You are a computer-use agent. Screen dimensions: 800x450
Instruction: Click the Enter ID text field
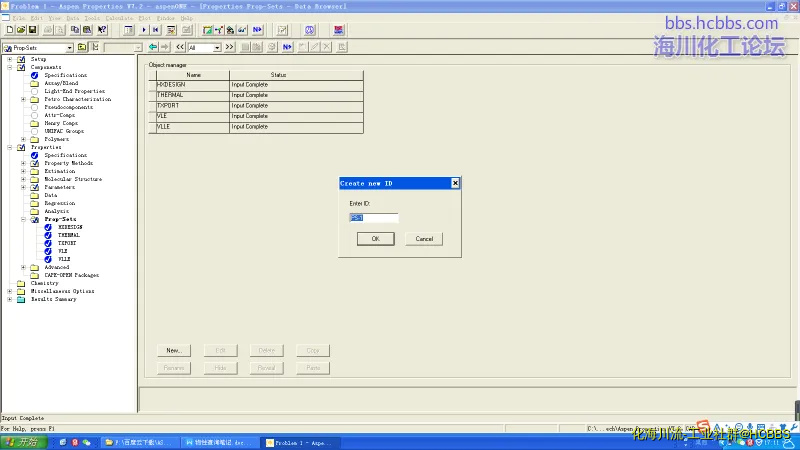pos(374,218)
